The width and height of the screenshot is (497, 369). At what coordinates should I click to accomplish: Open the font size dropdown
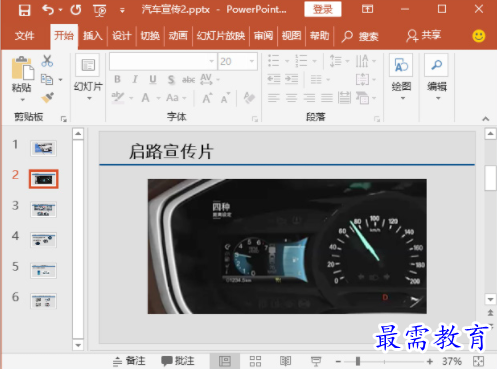(x=252, y=61)
